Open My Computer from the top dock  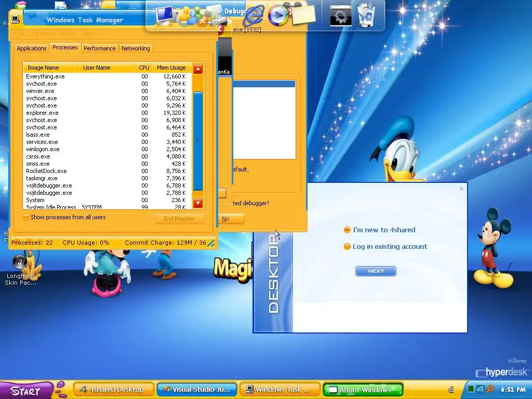pyautogui.click(x=165, y=16)
